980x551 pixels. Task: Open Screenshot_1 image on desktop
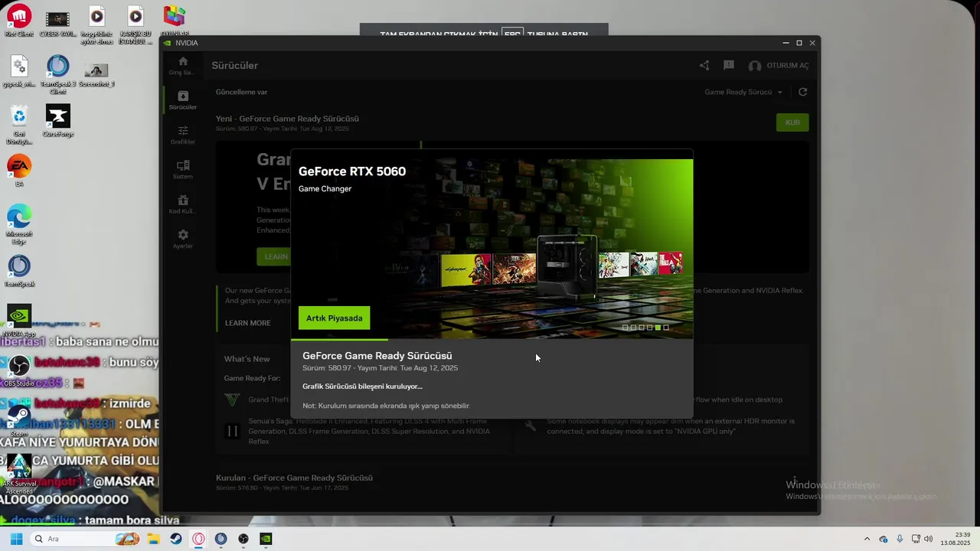96,73
